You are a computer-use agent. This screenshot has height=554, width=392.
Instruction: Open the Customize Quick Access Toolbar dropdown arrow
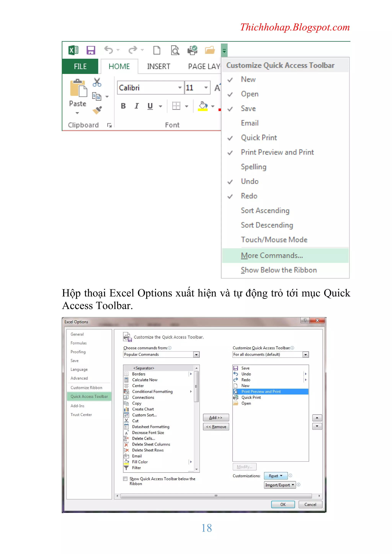pos(224,51)
